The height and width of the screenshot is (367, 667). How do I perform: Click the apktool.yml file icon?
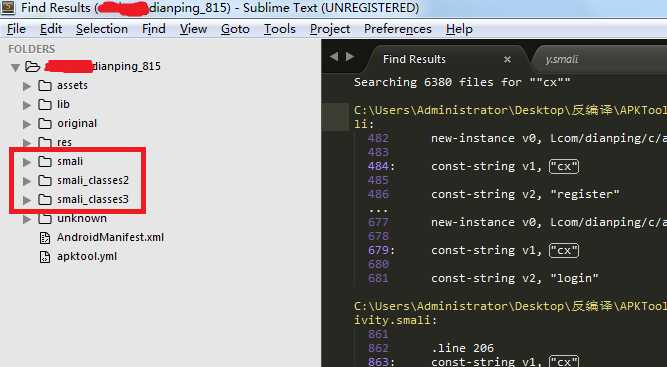coord(45,257)
